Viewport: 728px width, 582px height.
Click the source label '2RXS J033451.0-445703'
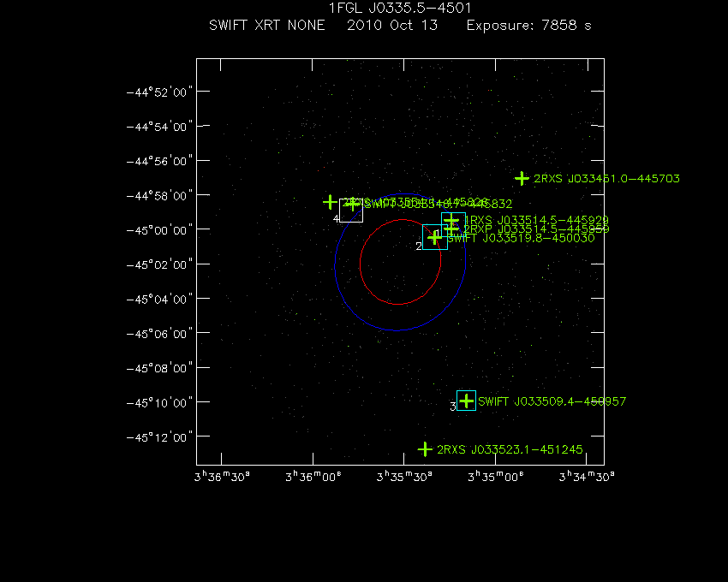[606, 179]
